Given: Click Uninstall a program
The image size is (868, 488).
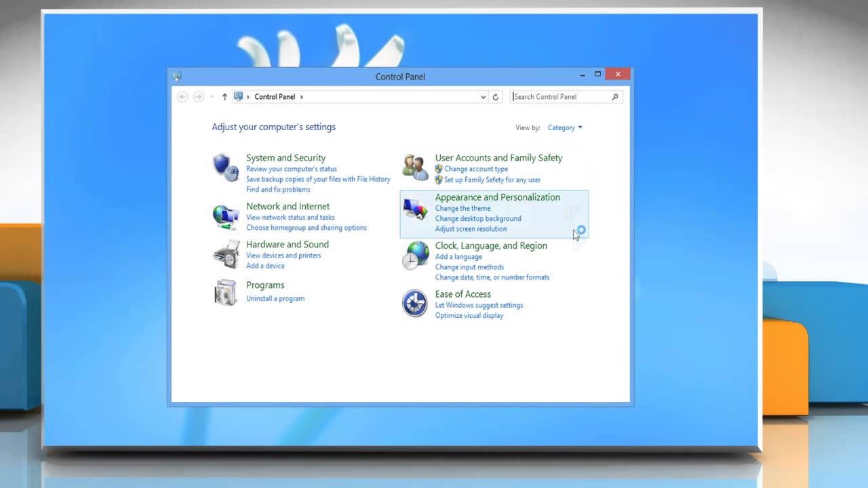Looking at the screenshot, I should tap(275, 298).
